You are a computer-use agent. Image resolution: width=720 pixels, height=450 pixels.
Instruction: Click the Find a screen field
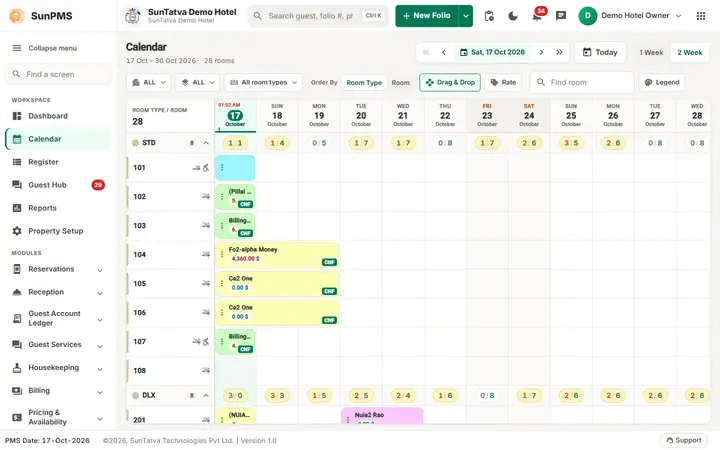pyautogui.click(x=58, y=74)
